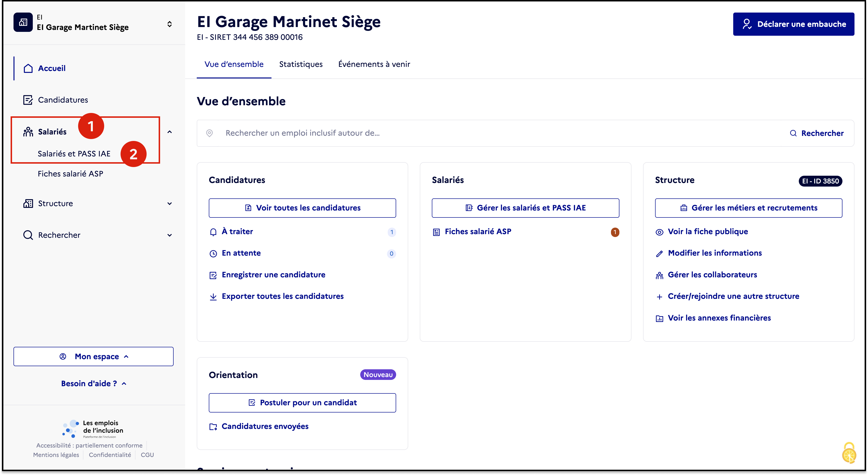Click Modifier les informations link
Image resolution: width=868 pixels, height=475 pixels.
(x=715, y=253)
